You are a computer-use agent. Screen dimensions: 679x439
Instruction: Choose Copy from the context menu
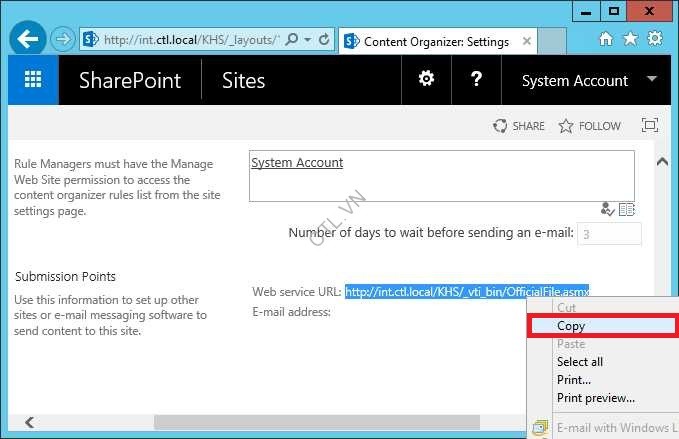click(x=571, y=326)
